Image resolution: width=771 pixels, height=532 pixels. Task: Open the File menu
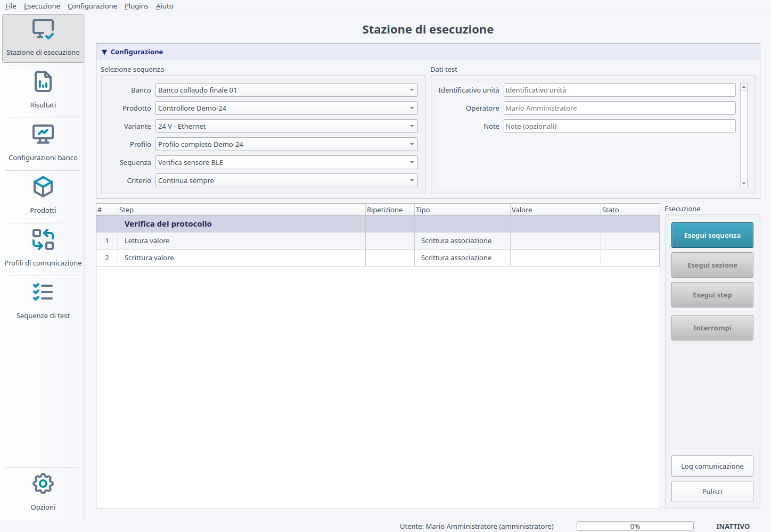pyautogui.click(x=11, y=6)
